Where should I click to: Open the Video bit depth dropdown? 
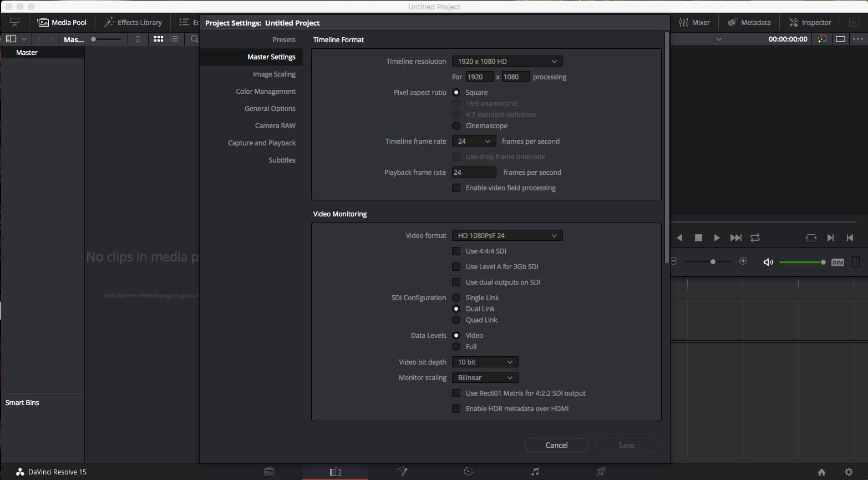pyautogui.click(x=485, y=362)
